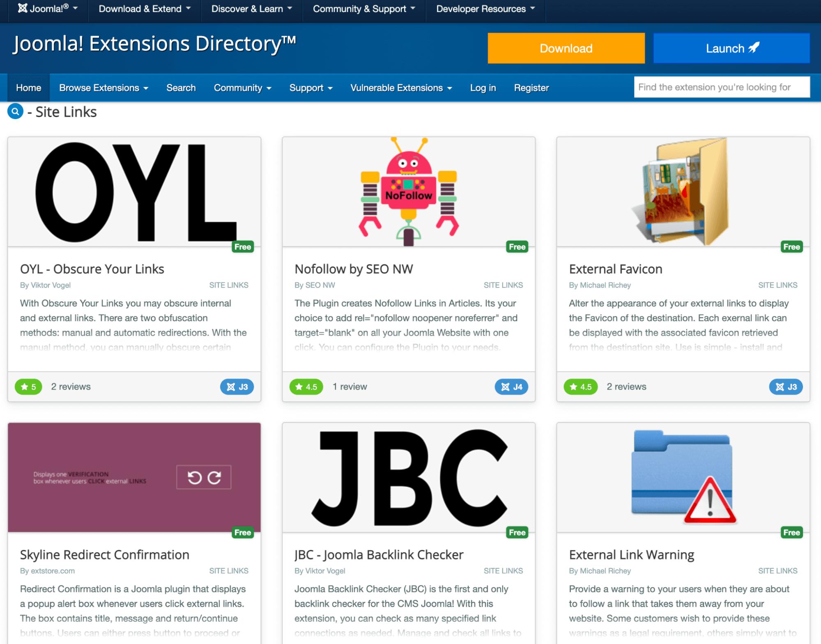Click SITE LINKS category on OYL card
The image size is (821, 644).
click(229, 285)
